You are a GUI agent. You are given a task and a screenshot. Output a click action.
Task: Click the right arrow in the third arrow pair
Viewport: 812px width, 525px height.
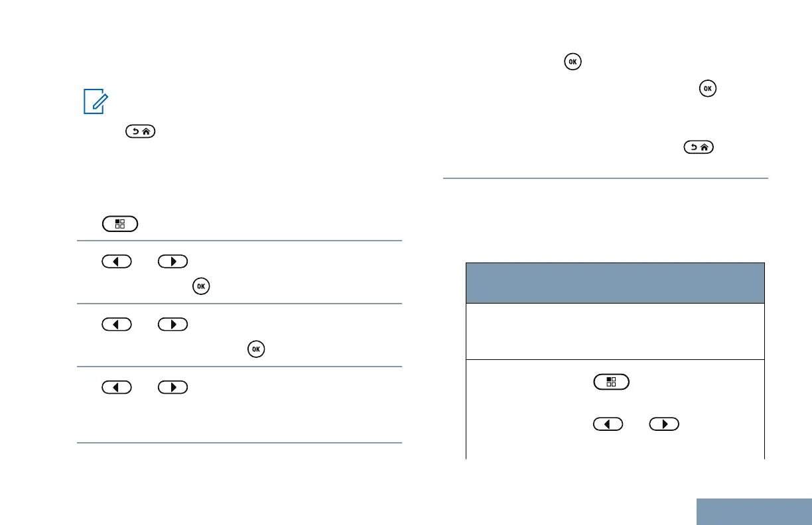(x=173, y=387)
